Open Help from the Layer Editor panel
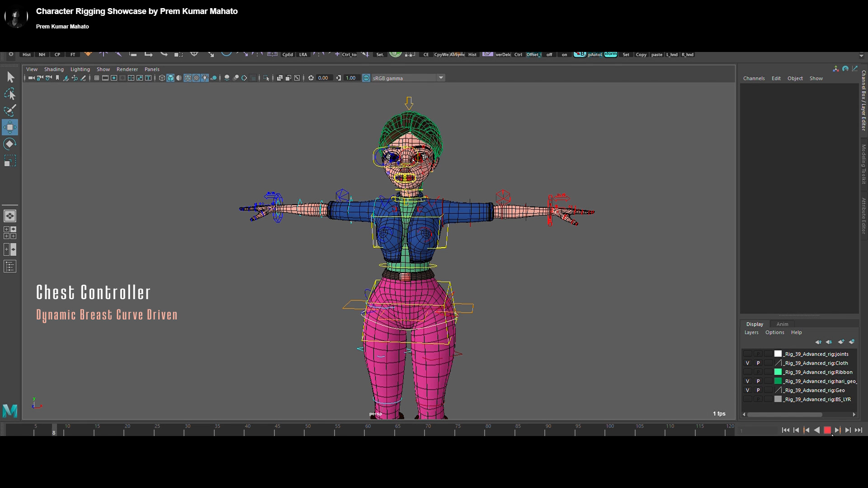 [x=796, y=333]
